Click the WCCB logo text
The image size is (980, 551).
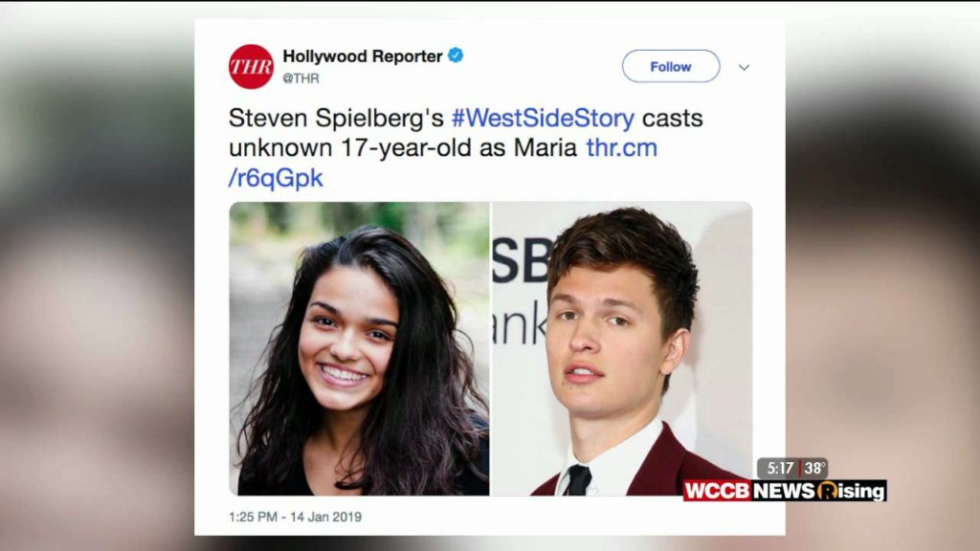tap(718, 491)
